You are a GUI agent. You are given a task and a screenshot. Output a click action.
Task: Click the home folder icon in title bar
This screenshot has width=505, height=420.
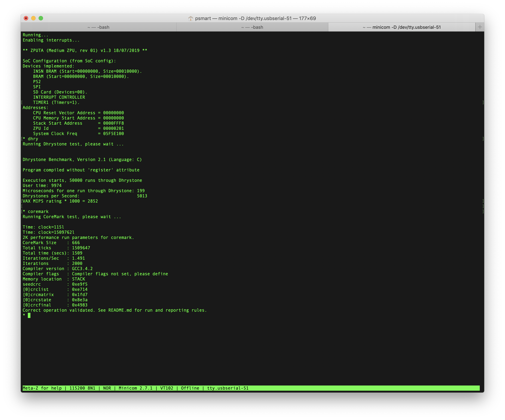click(191, 19)
